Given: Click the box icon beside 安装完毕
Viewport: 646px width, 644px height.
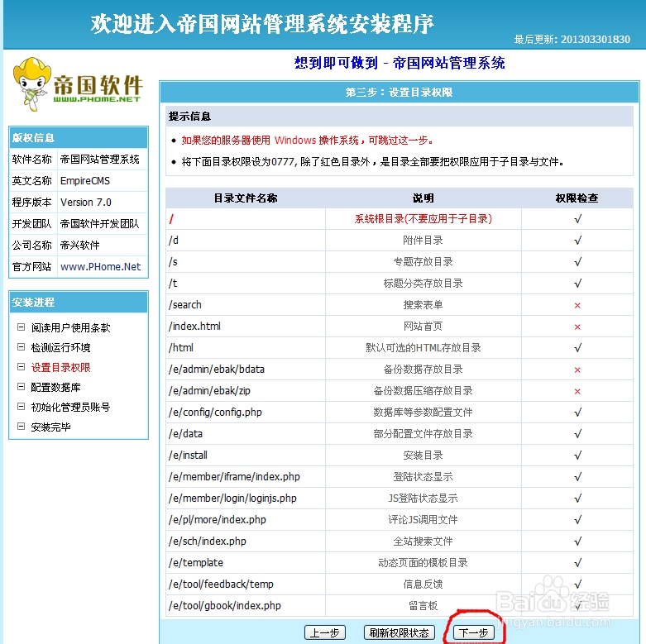Looking at the screenshot, I should tap(21, 427).
